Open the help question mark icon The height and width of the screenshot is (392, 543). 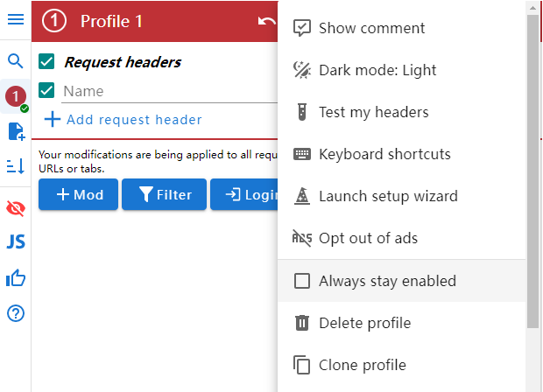click(16, 313)
